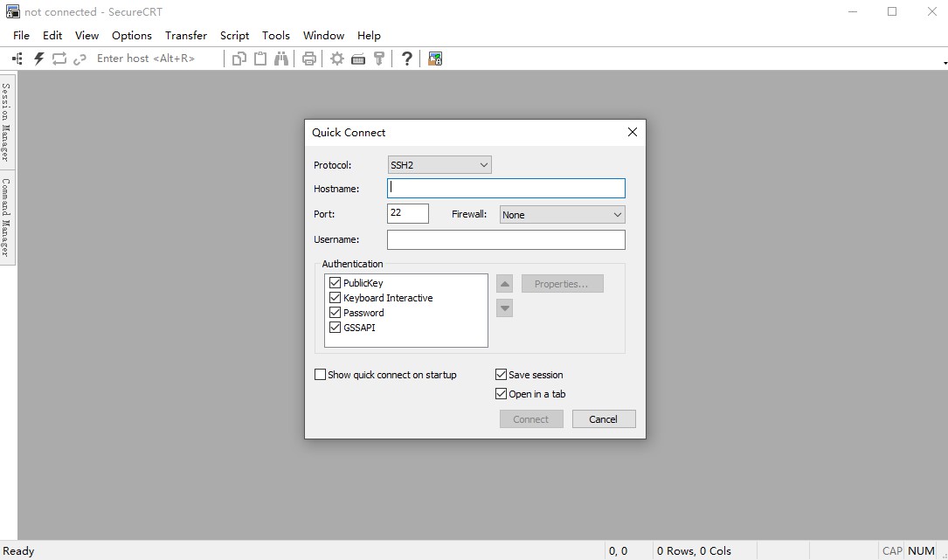
Task: Click the 0, 0 cursor position status
Action: tap(618, 551)
